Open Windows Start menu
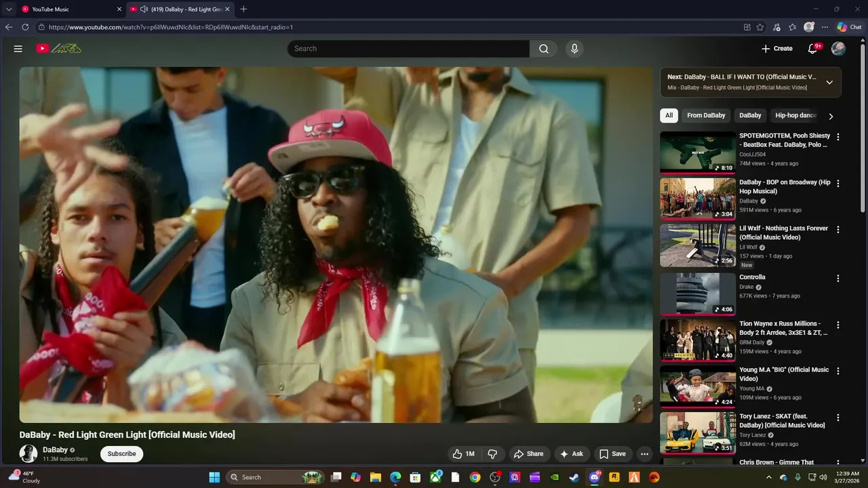This screenshot has height=488, width=868. click(x=214, y=477)
